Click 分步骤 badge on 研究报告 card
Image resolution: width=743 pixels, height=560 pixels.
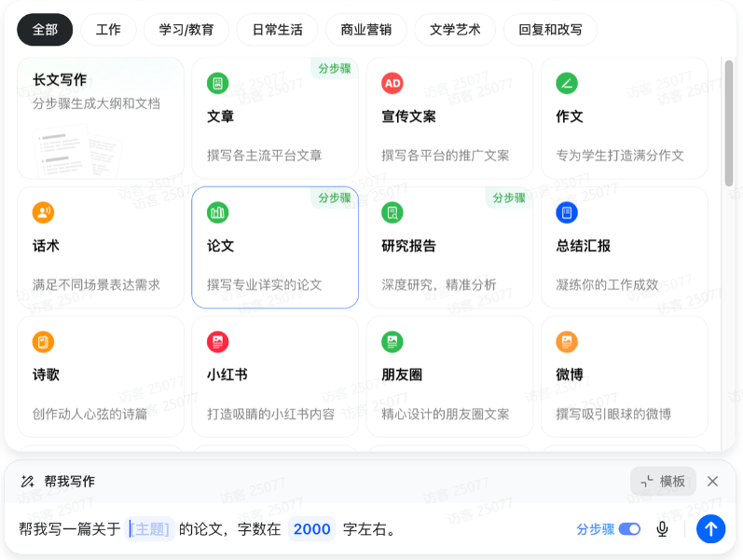click(509, 198)
